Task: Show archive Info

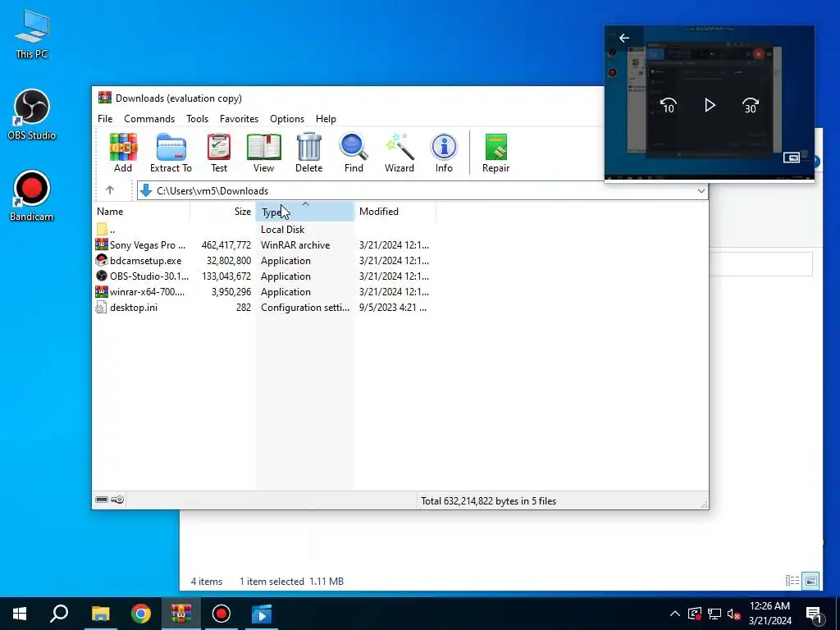Action: 444,153
